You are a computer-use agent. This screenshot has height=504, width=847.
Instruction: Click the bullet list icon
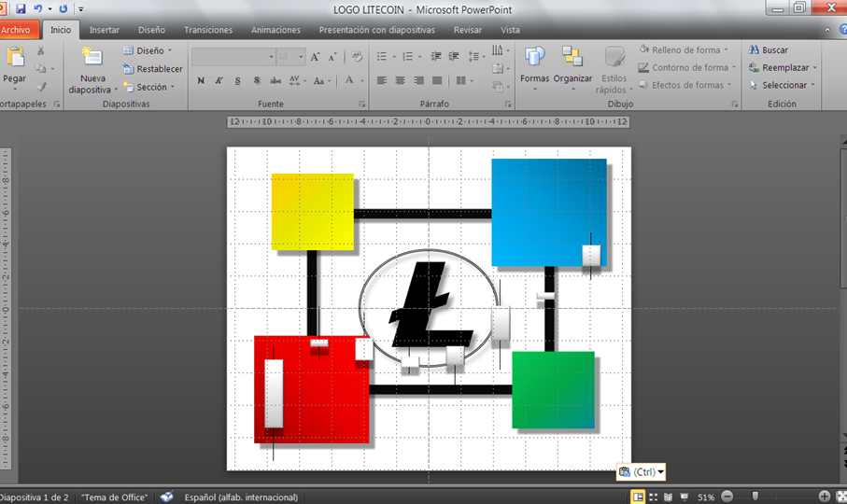pyautogui.click(x=381, y=56)
